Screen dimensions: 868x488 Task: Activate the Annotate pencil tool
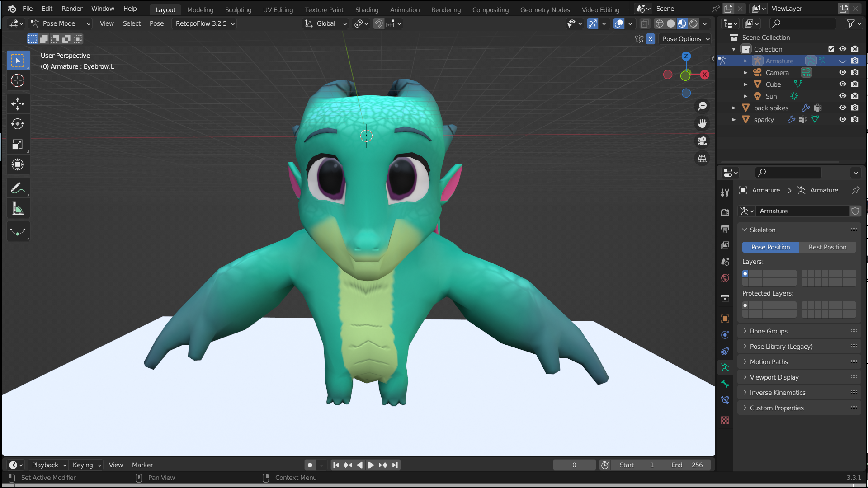(x=18, y=188)
